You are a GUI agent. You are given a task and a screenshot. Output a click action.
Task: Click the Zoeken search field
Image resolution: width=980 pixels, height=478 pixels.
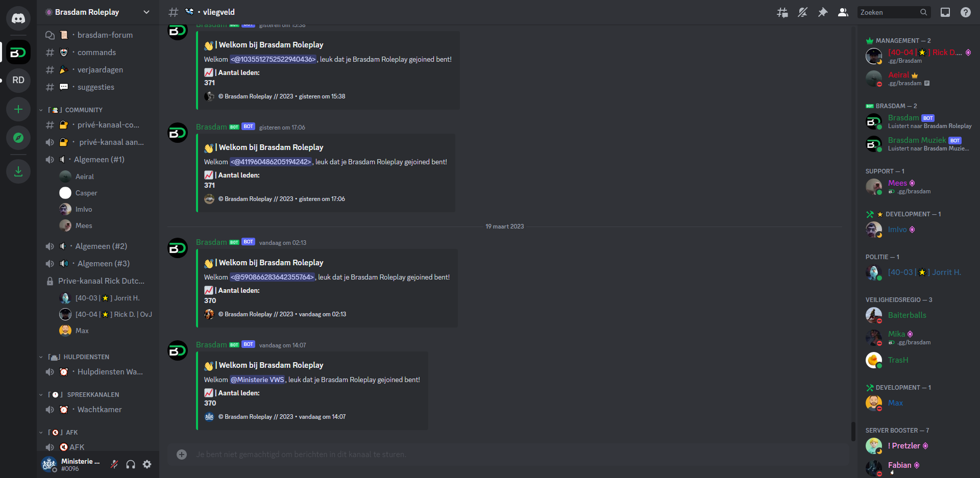893,12
